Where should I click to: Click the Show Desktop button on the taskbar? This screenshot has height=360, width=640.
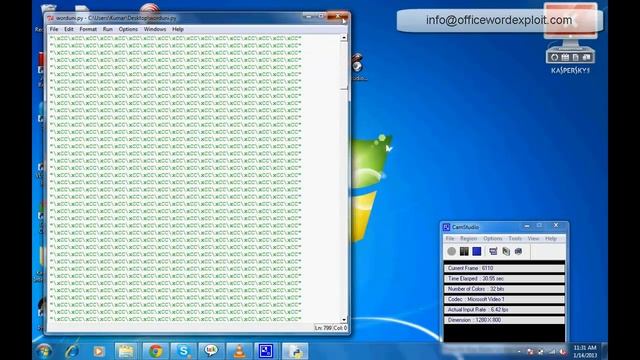pyautogui.click(x=604, y=351)
